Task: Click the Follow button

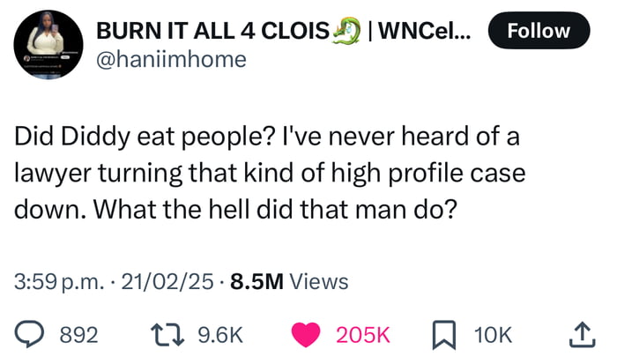Action: 539,31
